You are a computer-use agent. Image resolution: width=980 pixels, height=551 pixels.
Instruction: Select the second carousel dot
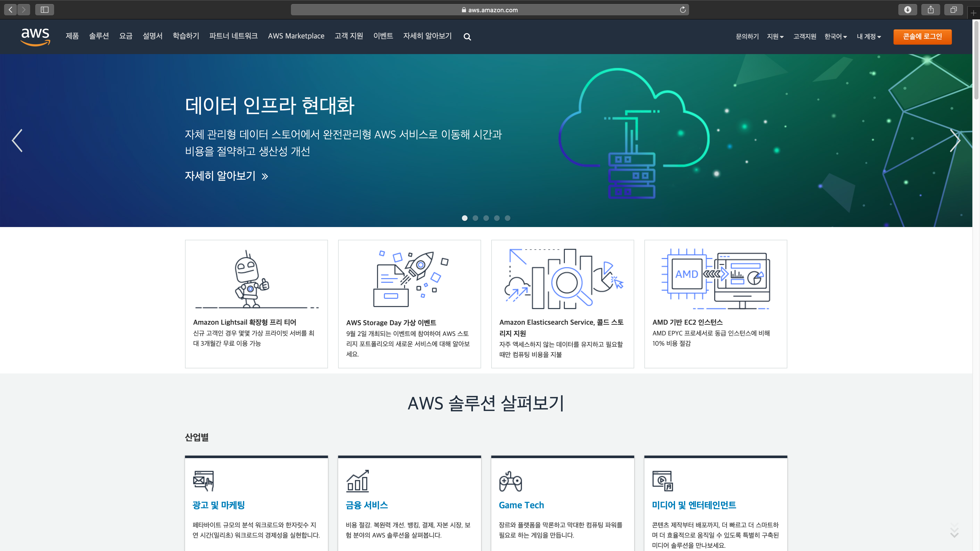pyautogui.click(x=475, y=218)
